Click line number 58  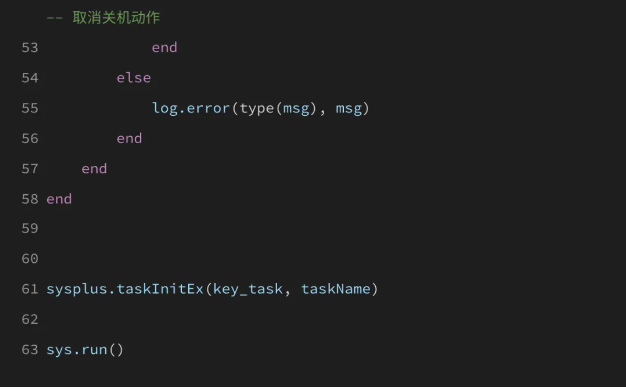pyautogui.click(x=30, y=199)
